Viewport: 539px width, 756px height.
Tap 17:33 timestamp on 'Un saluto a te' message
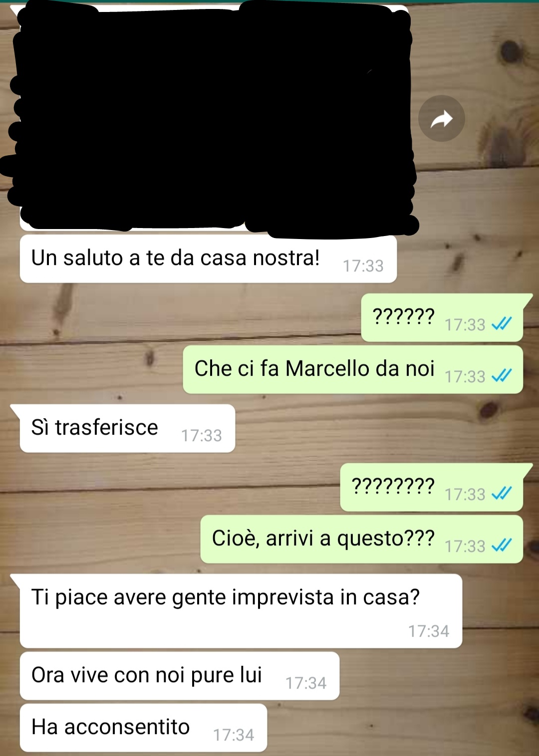(363, 266)
